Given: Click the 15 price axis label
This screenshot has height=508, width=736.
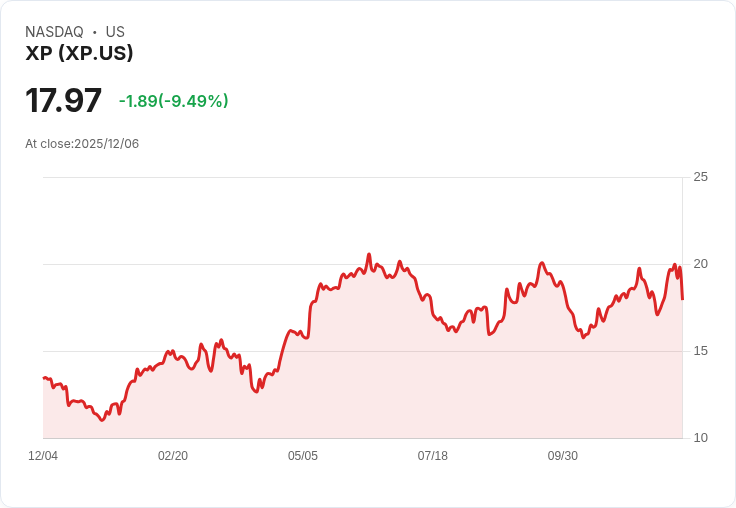Looking at the screenshot, I should pyautogui.click(x=700, y=351).
